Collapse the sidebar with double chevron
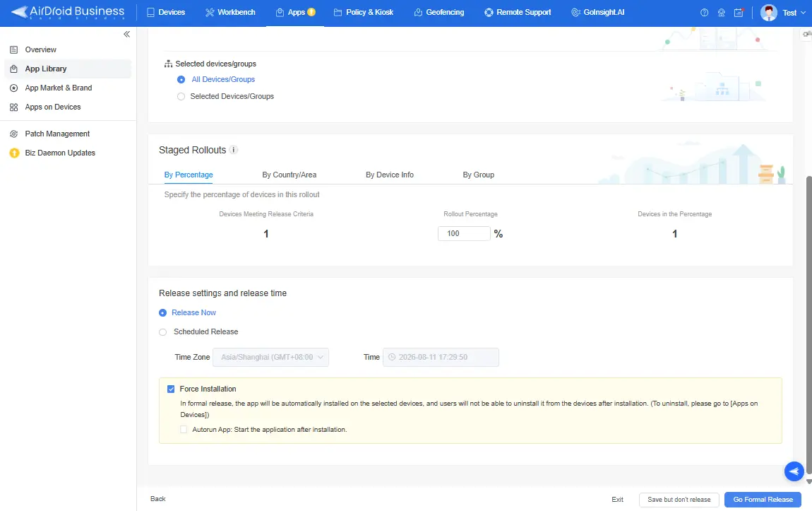Viewport: 812px width, 511px height. pos(127,34)
